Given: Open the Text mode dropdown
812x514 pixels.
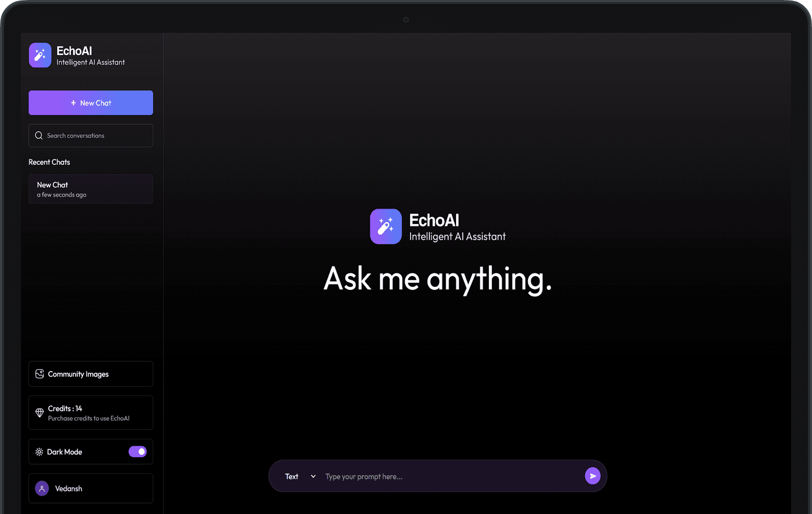Looking at the screenshot, I should (x=292, y=476).
